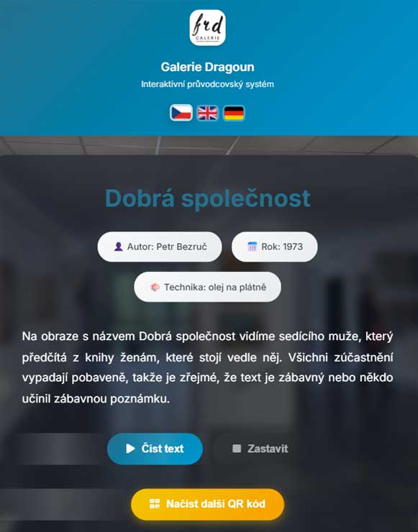Viewport: 418px width, 532px height.
Task: Click the purple author person icon
Action: [119, 247]
